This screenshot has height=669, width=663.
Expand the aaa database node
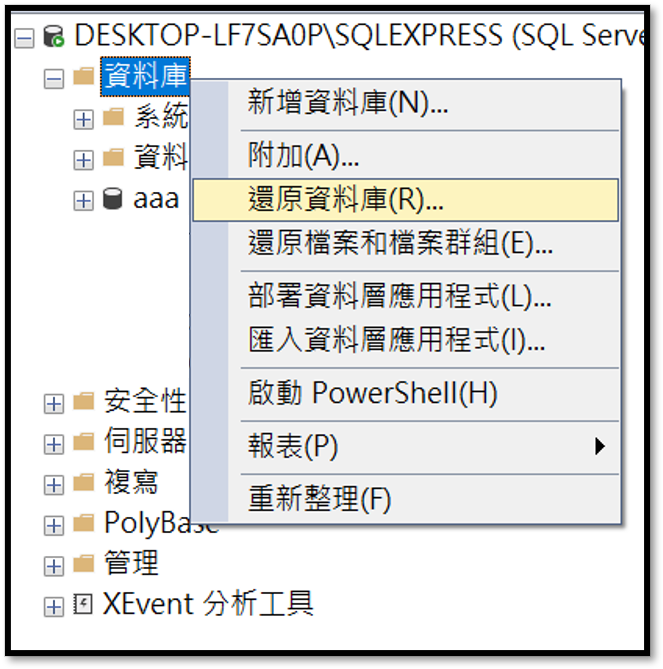pos(84,200)
